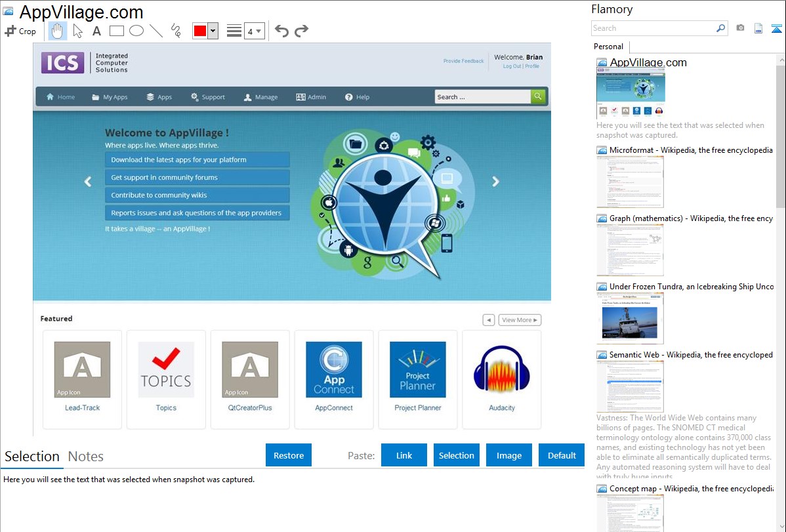Click Get support in community forums

pyautogui.click(x=197, y=177)
